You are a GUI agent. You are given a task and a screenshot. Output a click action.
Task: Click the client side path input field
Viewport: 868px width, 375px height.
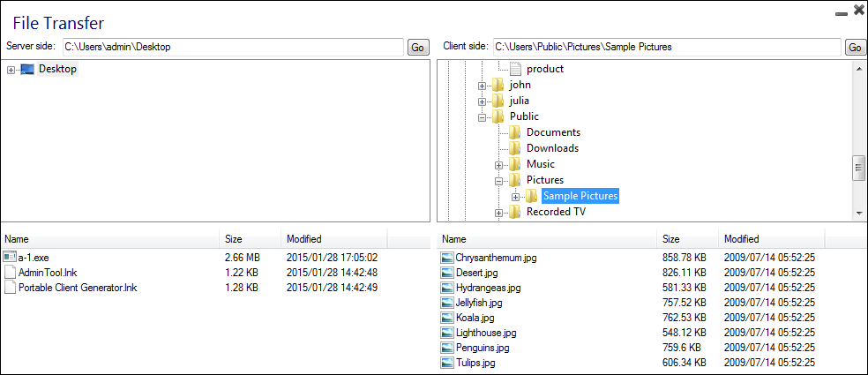tap(666, 47)
